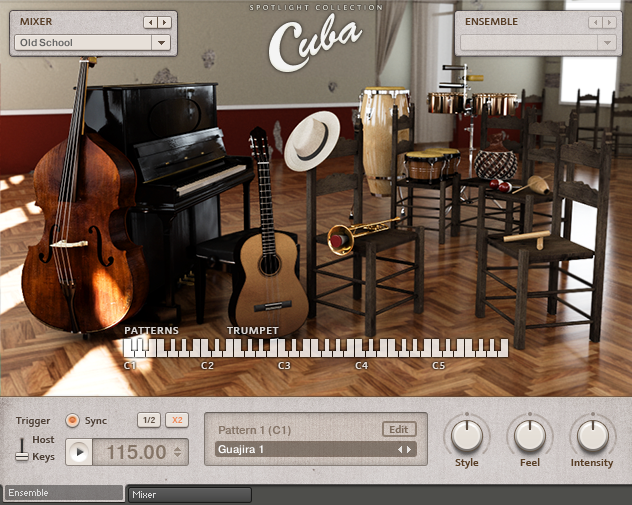Switch to the Mixer tab
Image resolution: width=632 pixels, height=505 pixels.
pyautogui.click(x=190, y=494)
